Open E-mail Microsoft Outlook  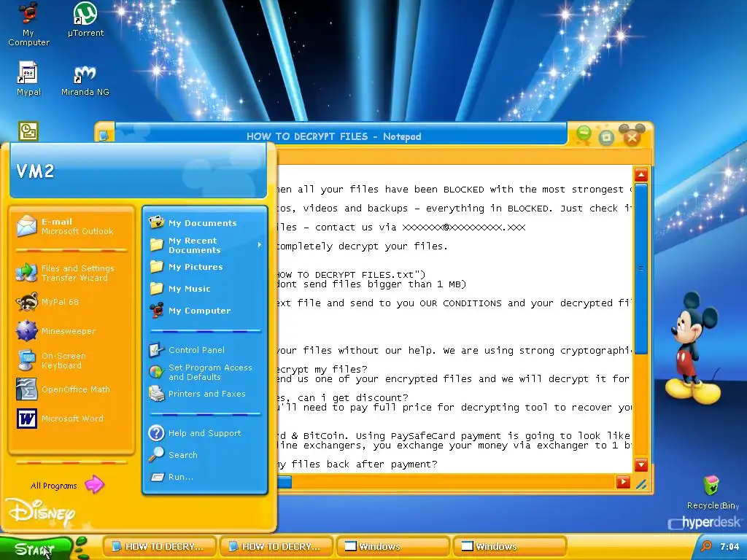(71, 226)
